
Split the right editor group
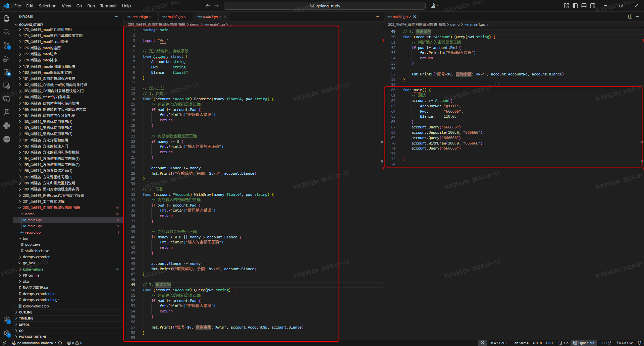click(x=630, y=16)
